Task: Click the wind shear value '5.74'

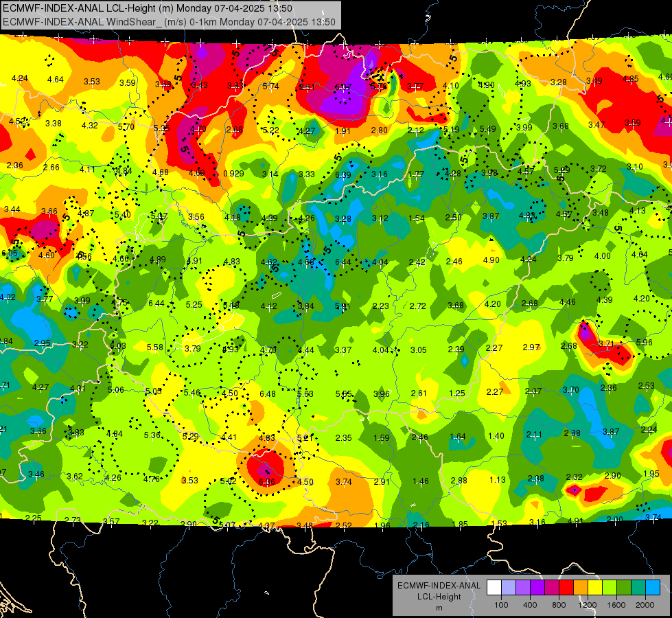Action: pyautogui.click(x=271, y=87)
